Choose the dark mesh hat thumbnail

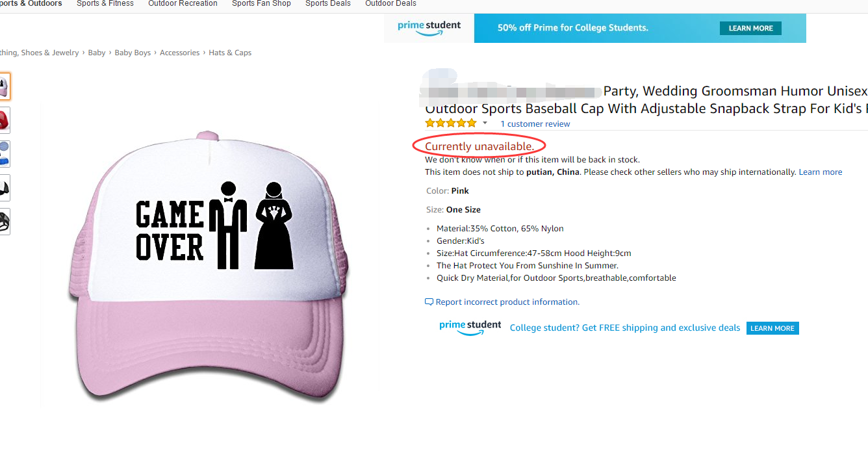point(5,222)
